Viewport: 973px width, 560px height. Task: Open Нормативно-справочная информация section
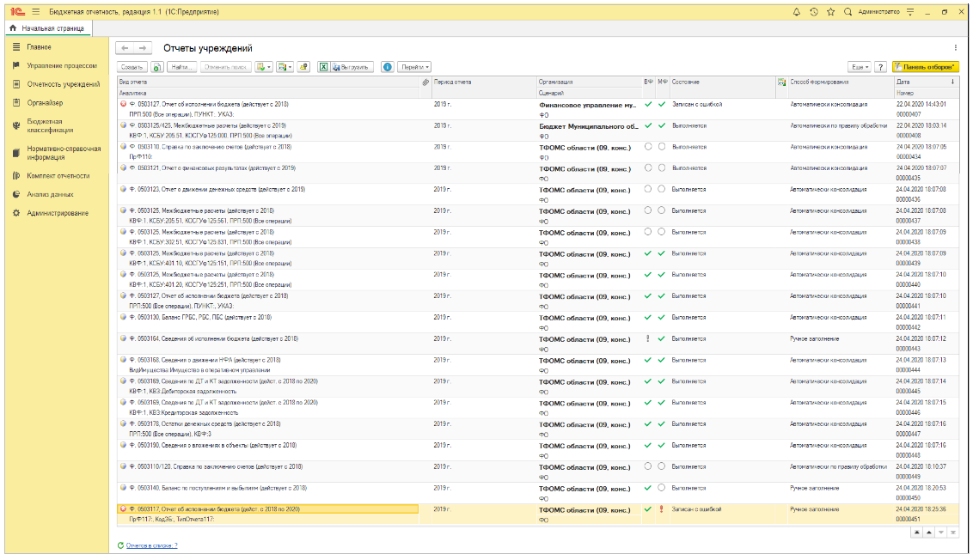(x=64, y=153)
